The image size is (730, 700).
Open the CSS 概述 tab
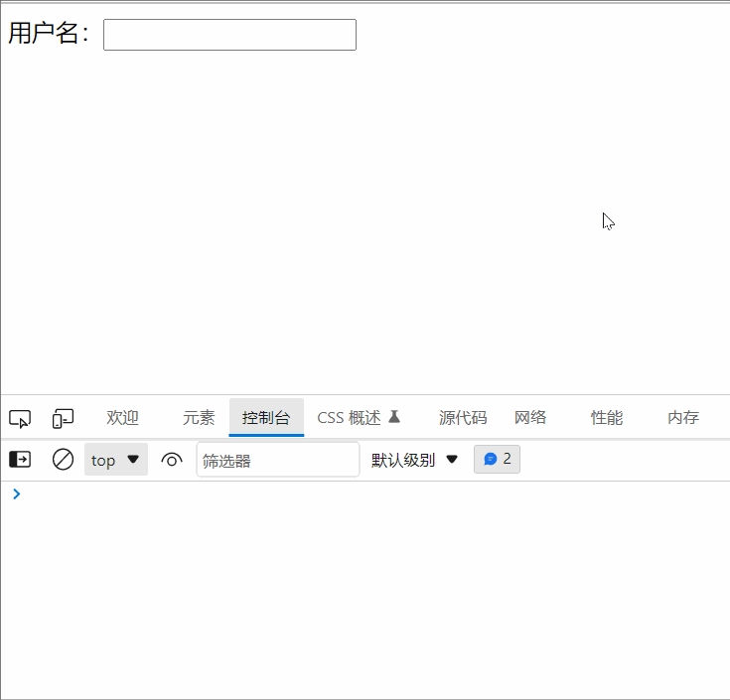coord(359,417)
